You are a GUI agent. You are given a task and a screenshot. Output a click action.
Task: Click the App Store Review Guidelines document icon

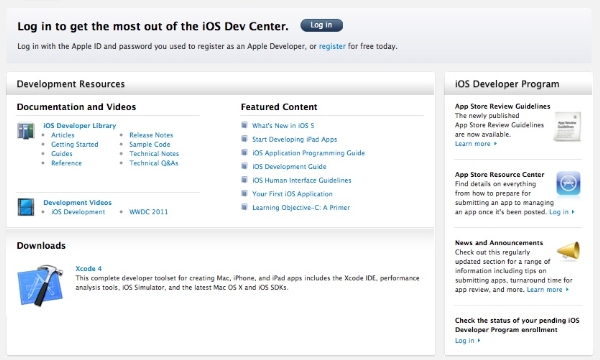coord(567,127)
